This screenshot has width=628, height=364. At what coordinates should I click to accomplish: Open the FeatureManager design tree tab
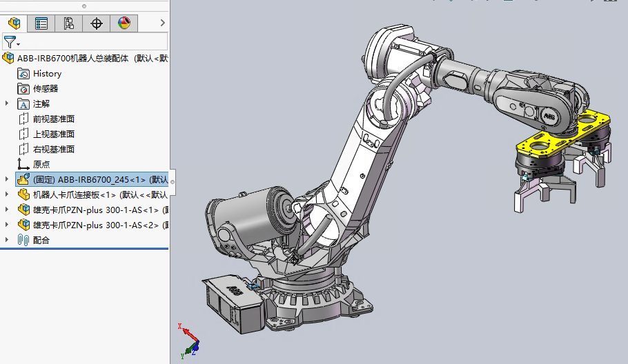pos(14,23)
